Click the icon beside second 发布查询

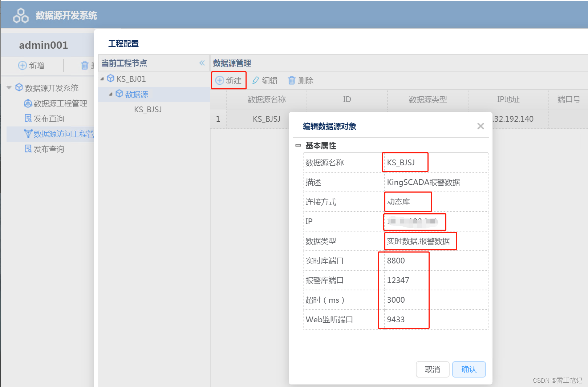pyautogui.click(x=28, y=149)
